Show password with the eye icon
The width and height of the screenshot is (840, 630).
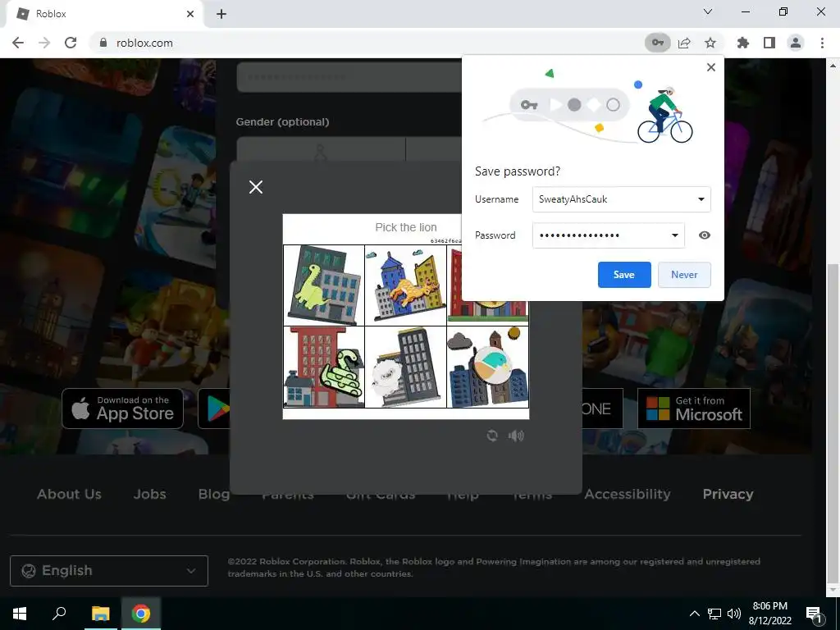click(705, 235)
